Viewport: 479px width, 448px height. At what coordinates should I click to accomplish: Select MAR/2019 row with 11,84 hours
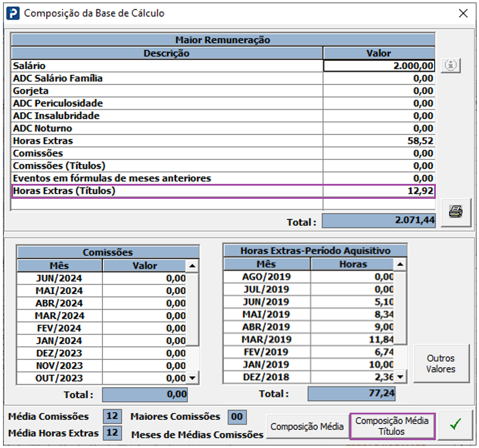(309, 340)
